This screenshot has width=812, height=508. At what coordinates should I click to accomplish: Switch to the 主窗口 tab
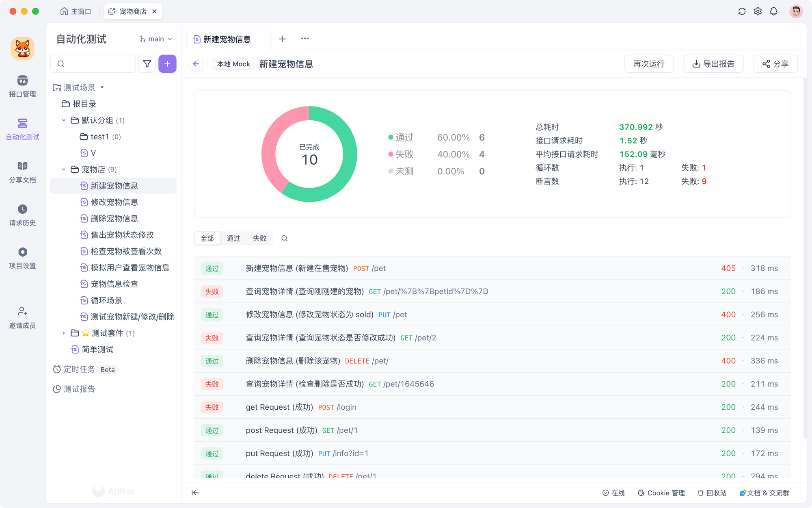point(76,11)
